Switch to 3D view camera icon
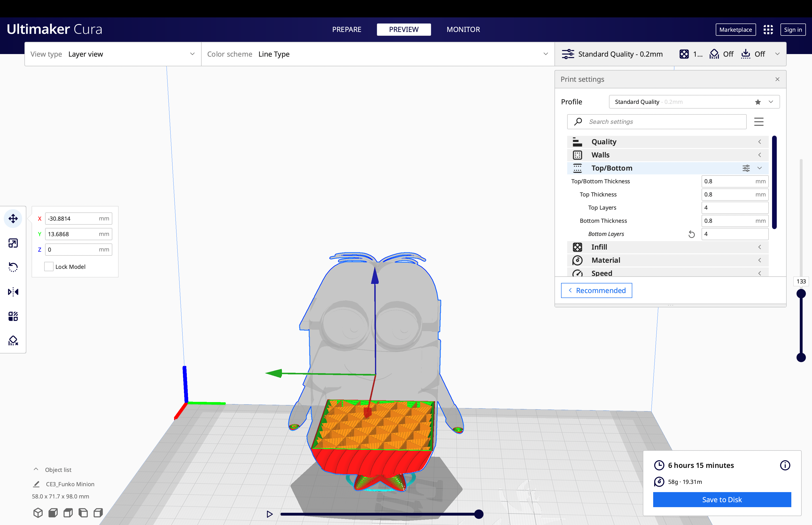Viewport: 812px width, 525px height. coord(38,513)
